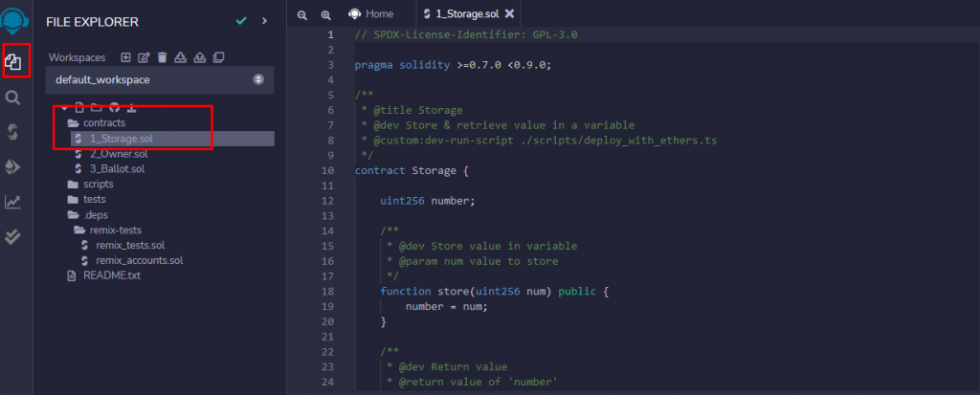Viewport: 980px width, 395px height.
Task: Click the download workspaces icon
Action: 181,57
